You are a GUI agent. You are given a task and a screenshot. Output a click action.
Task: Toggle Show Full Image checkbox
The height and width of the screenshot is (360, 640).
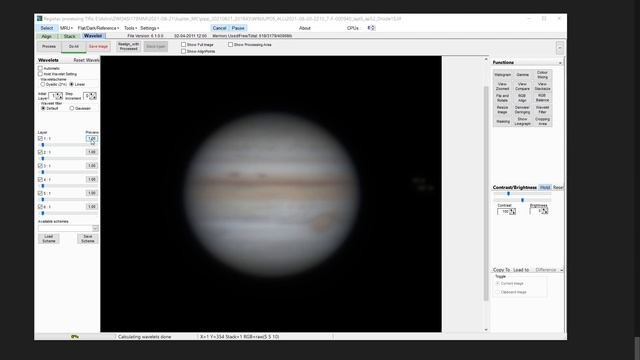pyautogui.click(x=184, y=44)
